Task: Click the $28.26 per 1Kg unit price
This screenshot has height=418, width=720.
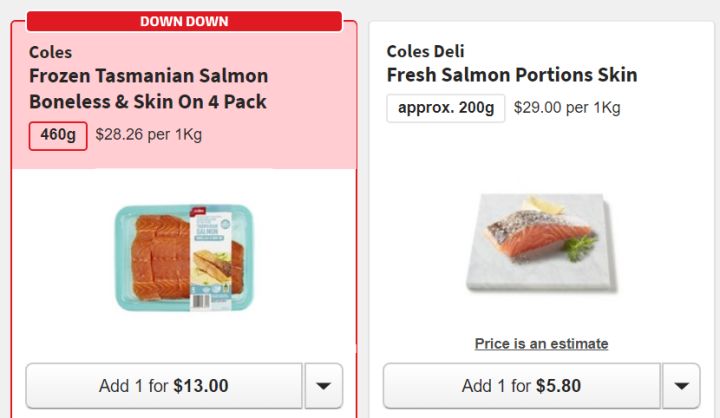Action: (148, 134)
